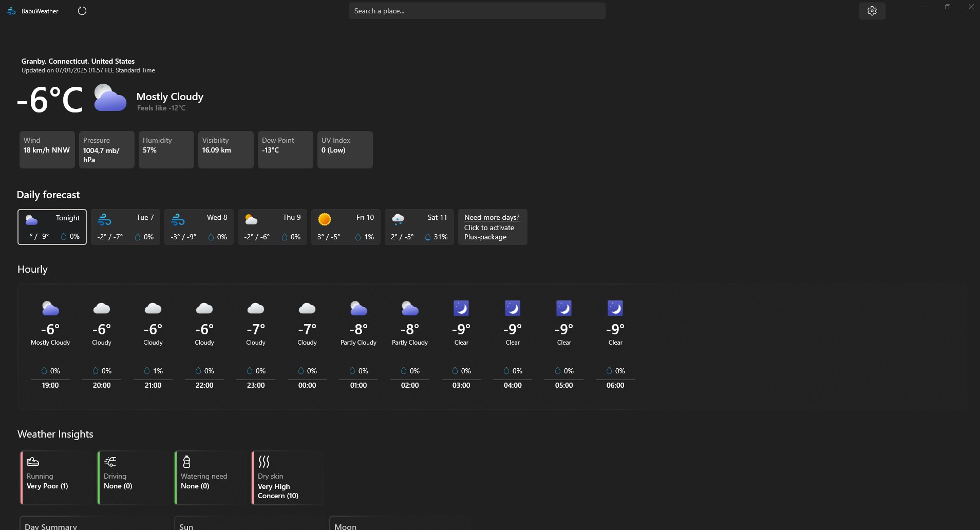Image resolution: width=980 pixels, height=530 pixels.
Task: Select the Tonight daily forecast card
Action: pyautogui.click(x=52, y=226)
